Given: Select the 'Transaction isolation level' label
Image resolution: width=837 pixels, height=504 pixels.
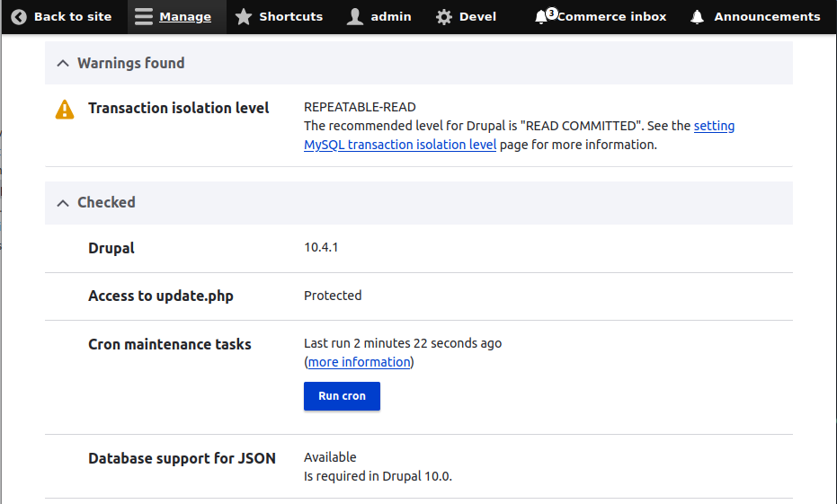Looking at the screenshot, I should pyautogui.click(x=178, y=109).
